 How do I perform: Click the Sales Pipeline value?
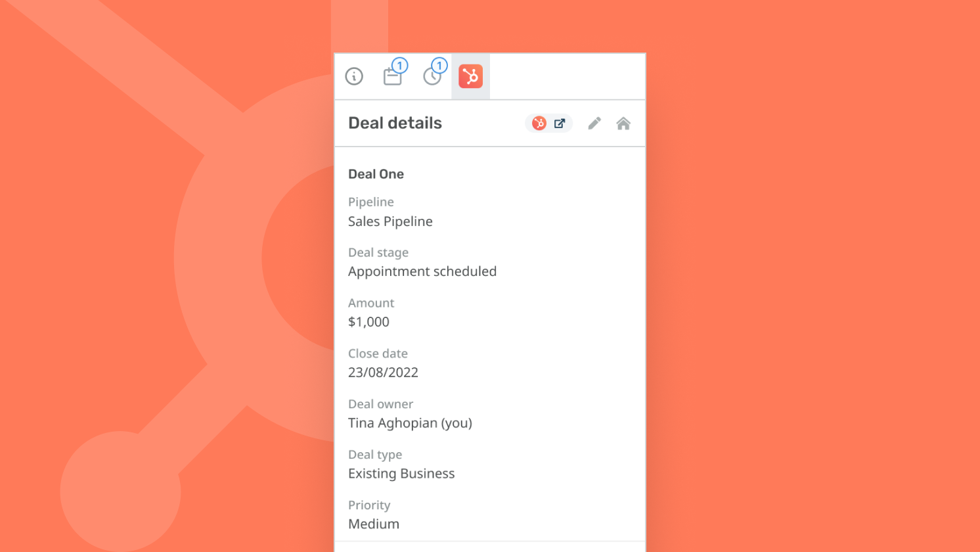pos(390,221)
